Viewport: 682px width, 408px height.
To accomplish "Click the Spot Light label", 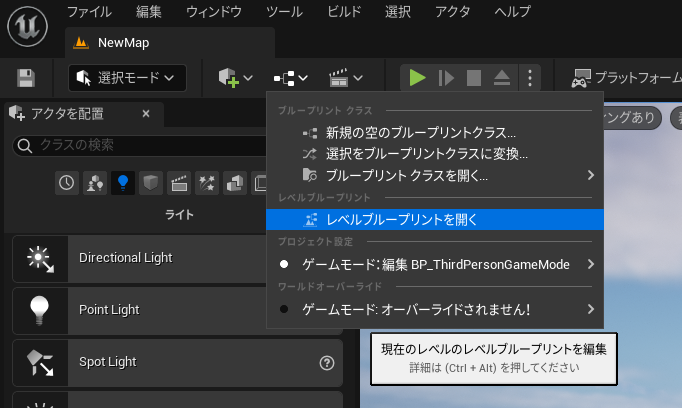I will point(107,362).
